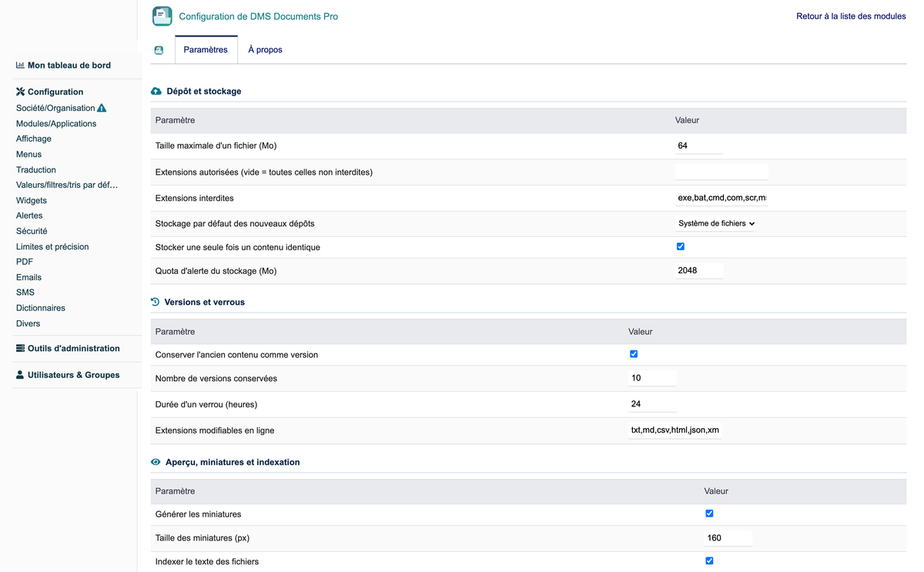Open the Société/Organisation settings link
Image resolution: width=924 pixels, height=572 pixels.
coord(55,108)
